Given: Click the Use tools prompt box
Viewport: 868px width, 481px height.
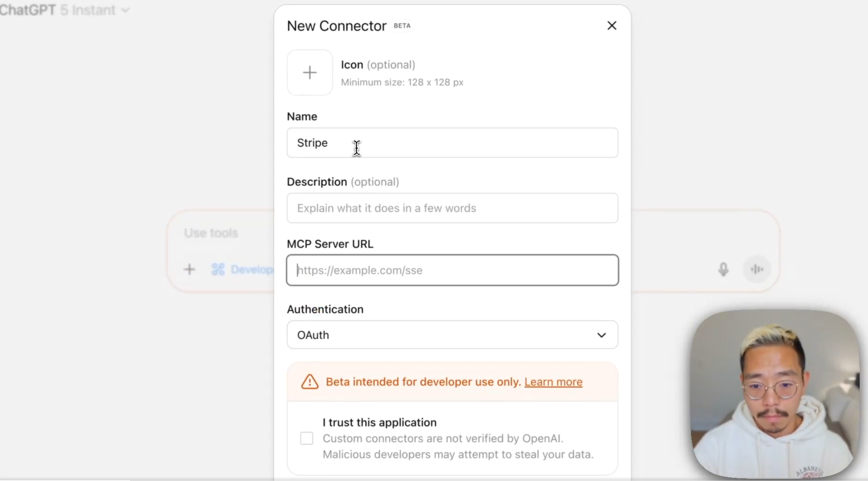Looking at the screenshot, I should pyautogui.click(x=211, y=233).
